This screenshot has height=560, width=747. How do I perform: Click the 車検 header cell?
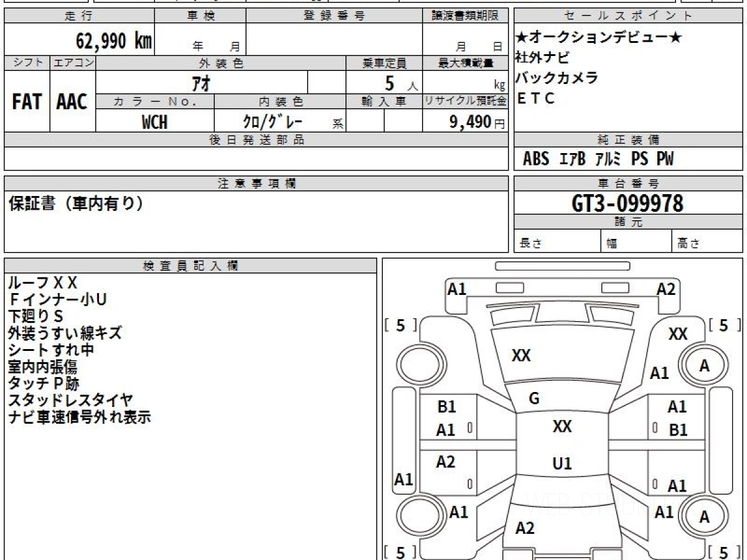tap(200, 16)
